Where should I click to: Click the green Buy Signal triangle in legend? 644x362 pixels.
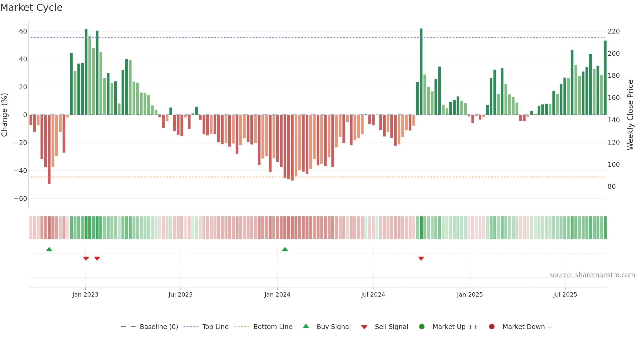[306, 326]
